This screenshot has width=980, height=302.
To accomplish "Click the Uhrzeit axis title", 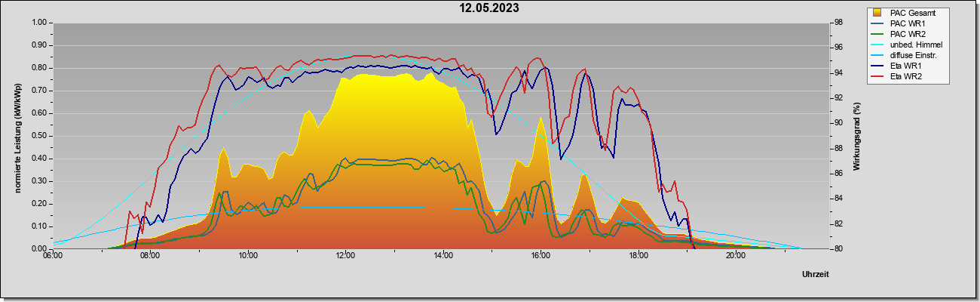I will point(815,274).
